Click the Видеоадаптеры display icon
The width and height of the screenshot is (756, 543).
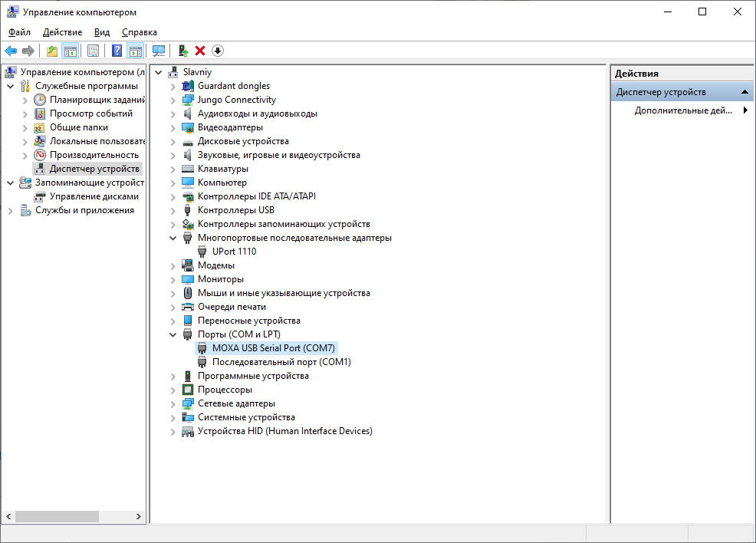tap(188, 127)
